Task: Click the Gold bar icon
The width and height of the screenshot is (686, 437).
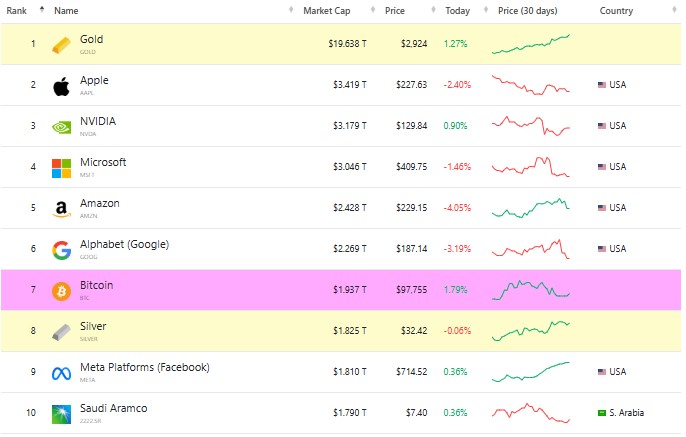Action: point(61,45)
